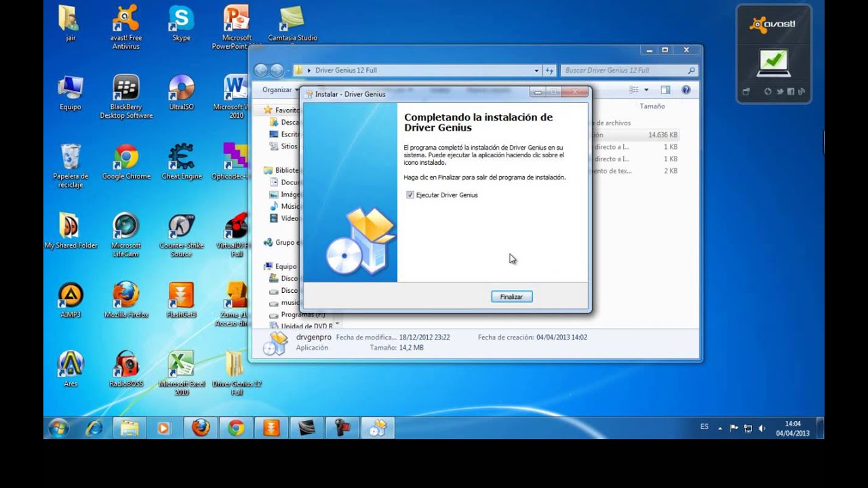This screenshot has height=488, width=868.
Task: Click the Explorer forward navigation button
Action: click(x=277, y=70)
